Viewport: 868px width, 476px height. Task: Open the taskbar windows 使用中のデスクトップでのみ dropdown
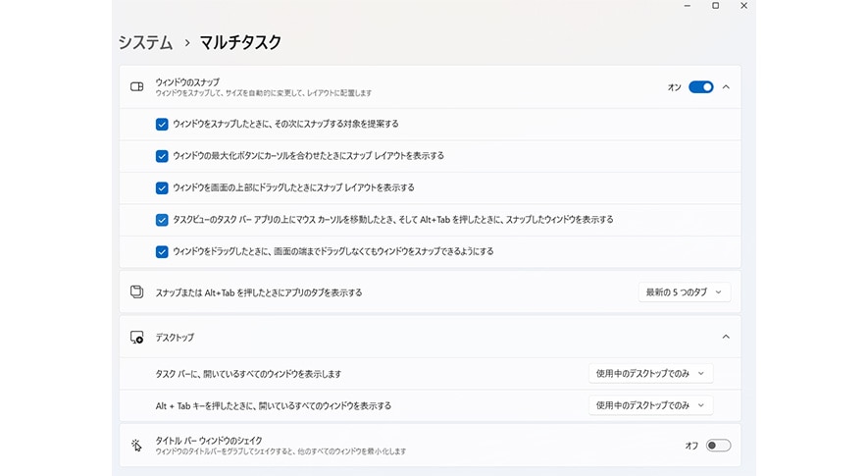pyautogui.click(x=650, y=374)
